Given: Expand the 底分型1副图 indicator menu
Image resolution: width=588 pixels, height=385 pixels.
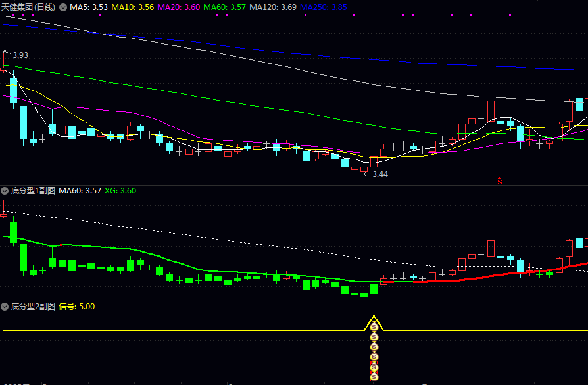Looking at the screenshot, I should (x=5, y=191).
